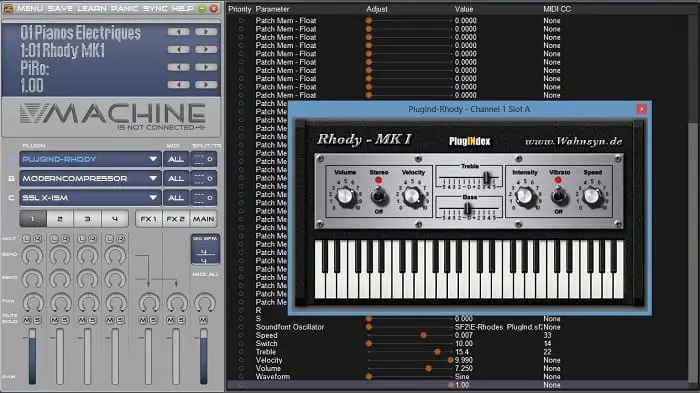The width and height of the screenshot is (700, 393).
Task: Click the vibrato Speed knob on Rhody panel
Action: (x=592, y=196)
